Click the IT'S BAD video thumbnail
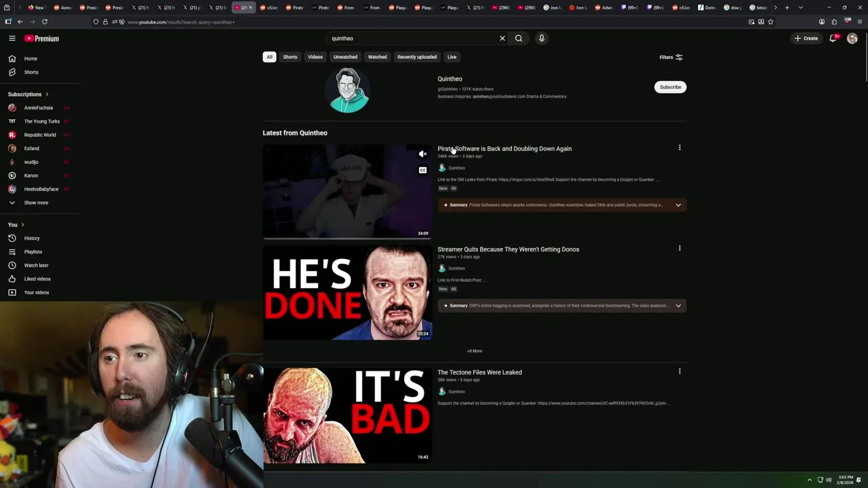Screen dimensions: 868x488 [x=347, y=416]
